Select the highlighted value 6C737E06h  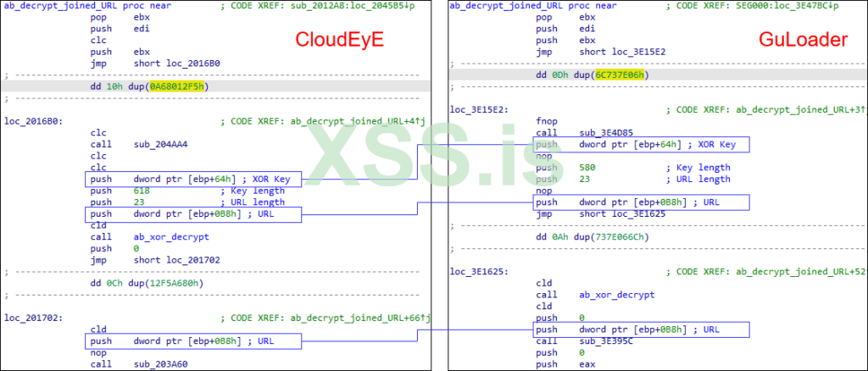(x=619, y=75)
